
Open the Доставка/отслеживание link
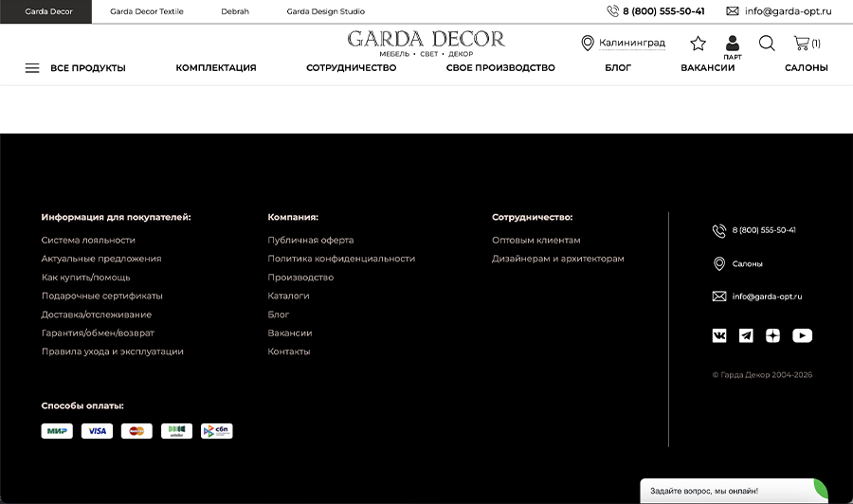97,315
